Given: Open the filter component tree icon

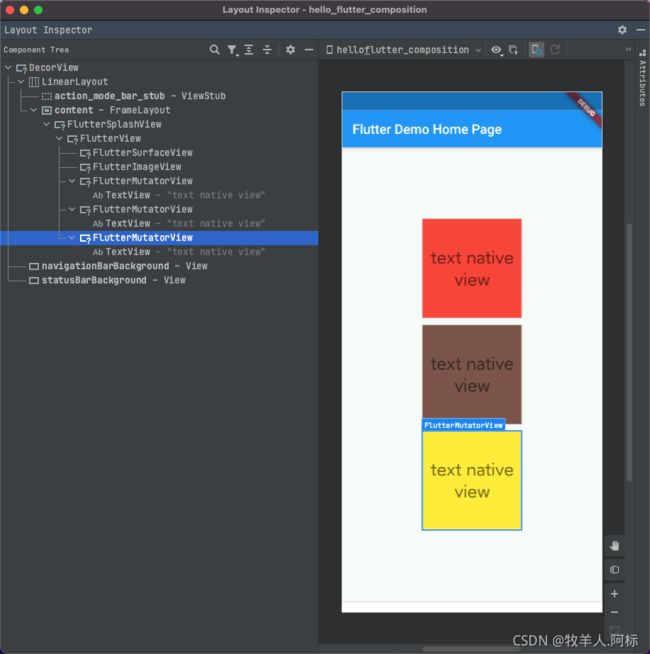Looking at the screenshot, I should click(232, 50).
